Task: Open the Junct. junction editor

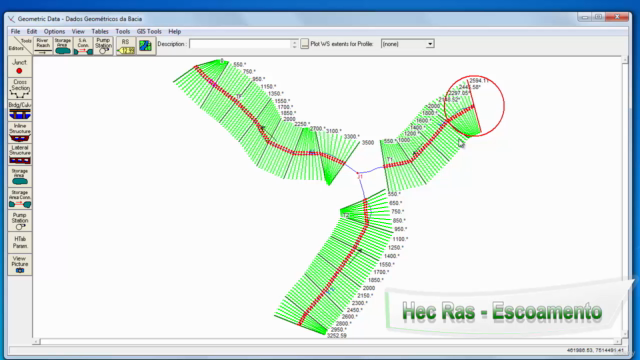Action: coord(20,67)
